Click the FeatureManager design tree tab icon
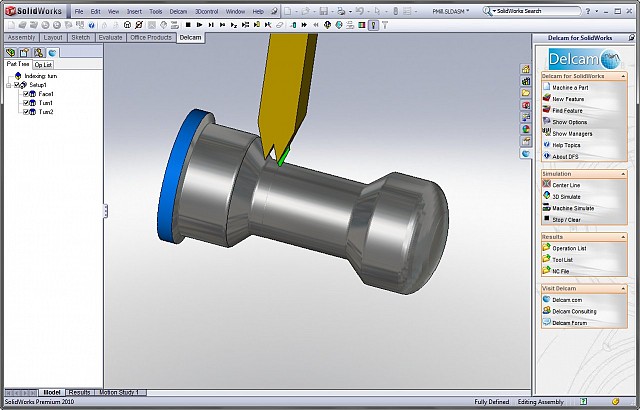Image resolution: width=640 pixels, height=410 pixels. tap(11, 53)
